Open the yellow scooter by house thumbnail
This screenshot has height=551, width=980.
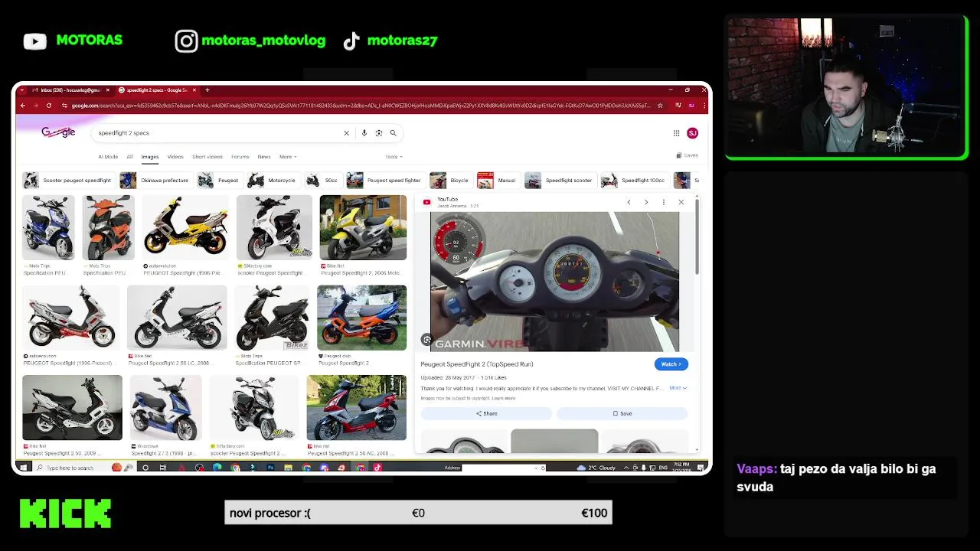pyautogui.click(x=363, y=227)
